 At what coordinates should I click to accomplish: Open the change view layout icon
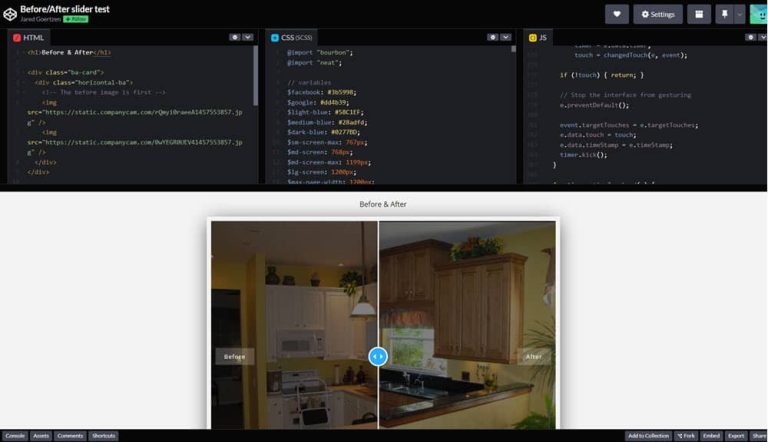click(699, 14)
